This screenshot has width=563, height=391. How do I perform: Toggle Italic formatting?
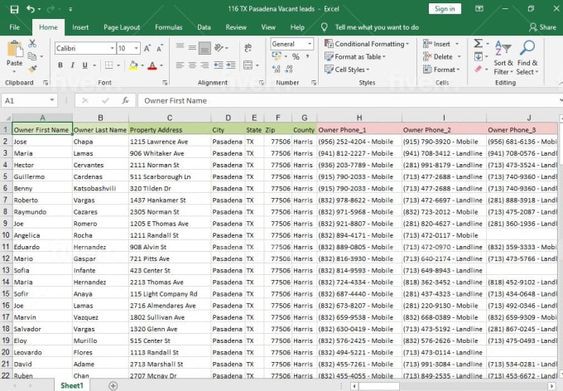(73, 65)
